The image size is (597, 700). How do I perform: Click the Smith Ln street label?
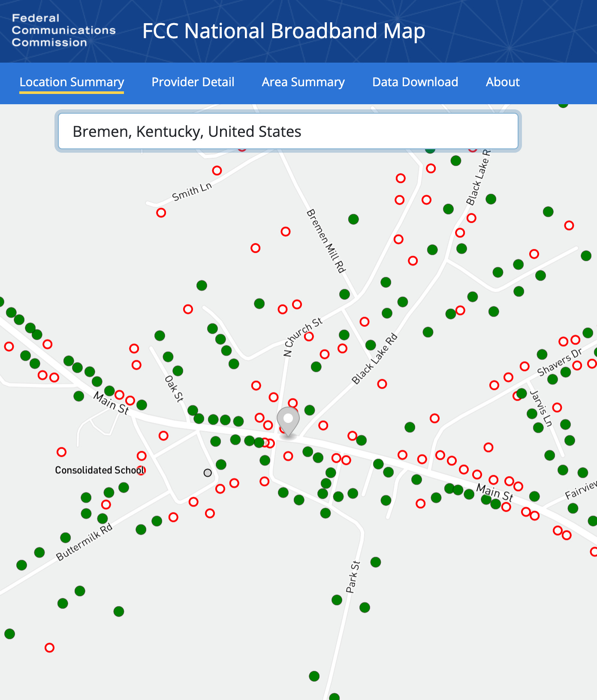pos(192,192)
